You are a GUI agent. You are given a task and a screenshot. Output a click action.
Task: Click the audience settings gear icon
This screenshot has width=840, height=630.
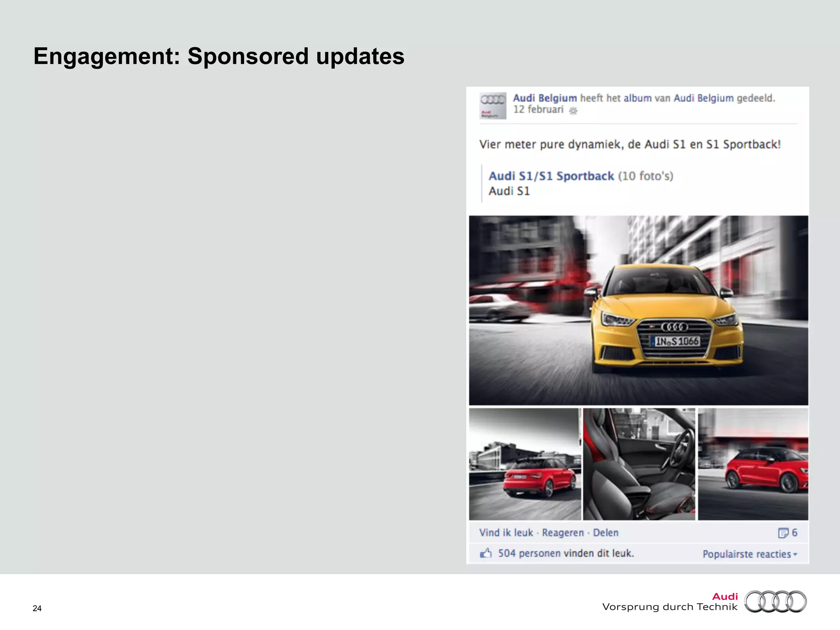(573, 110)
